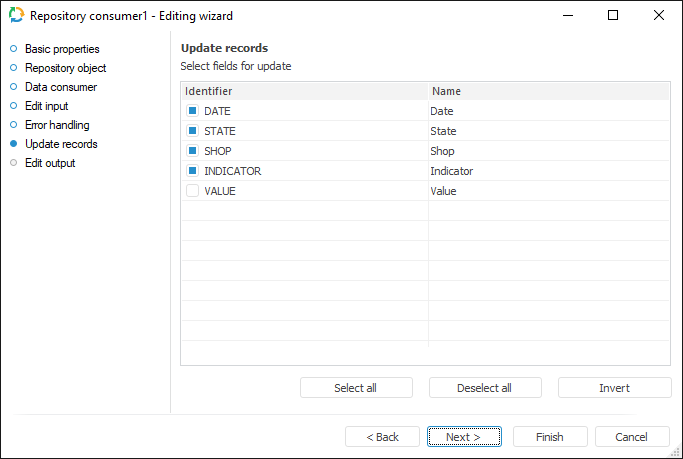Uncheck the SHOP field checkbox
Screen dimensions: 683x459
[x=193, y=151]
